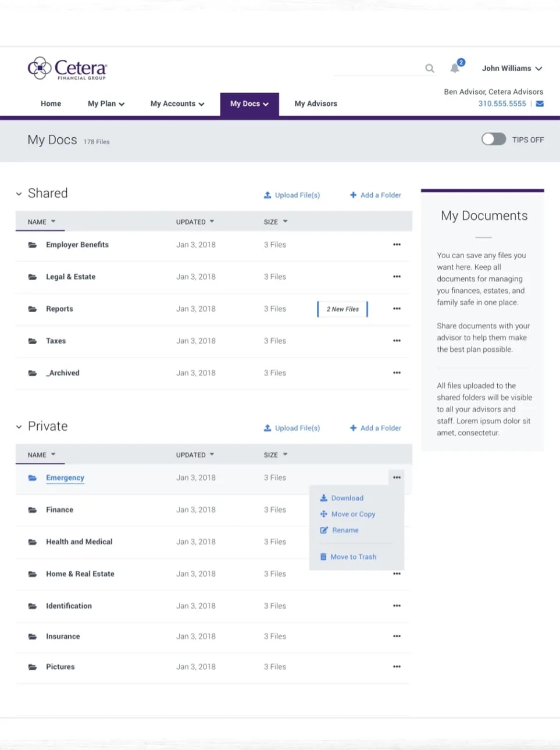Open the My Accounts menu
The width and height of the screenshot is (560, 750).
[177, 104]
